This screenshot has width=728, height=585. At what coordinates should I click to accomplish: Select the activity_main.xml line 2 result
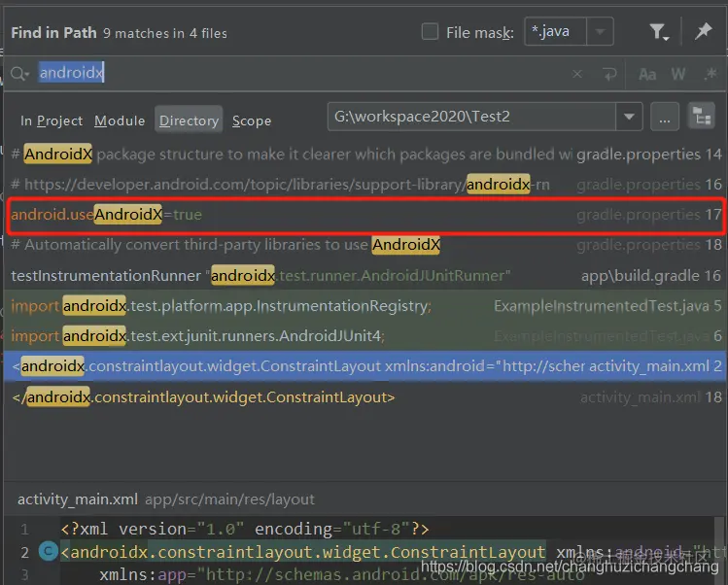pyautogui.click(x=365, y=366)
